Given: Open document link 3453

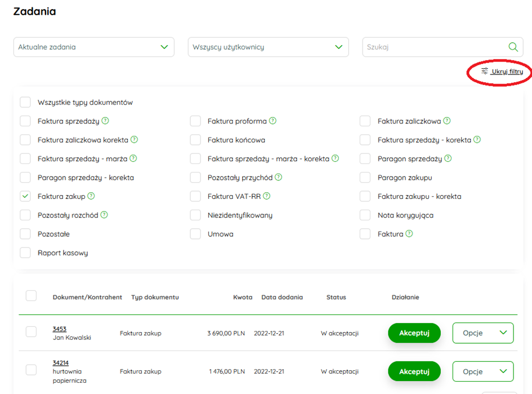Looking at the screenshot, I should click(59, 329).
